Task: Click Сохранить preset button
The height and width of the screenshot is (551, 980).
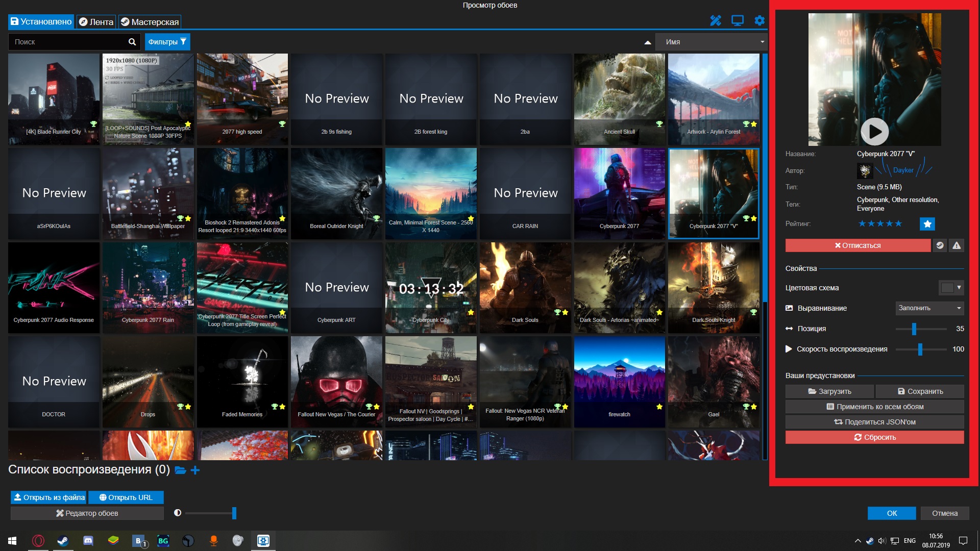Action: coord(920,391)
